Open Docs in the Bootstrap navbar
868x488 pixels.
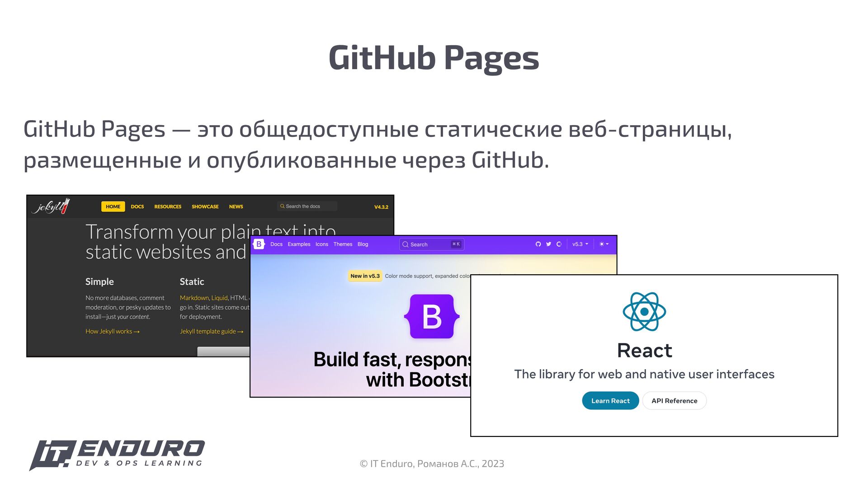[x=276, y=244]
